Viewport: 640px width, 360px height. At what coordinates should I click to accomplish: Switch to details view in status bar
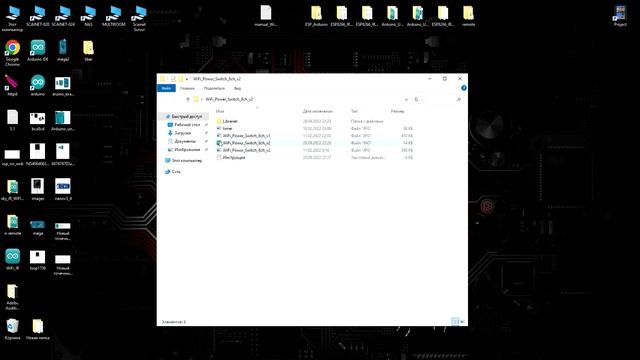pos(455,322)
